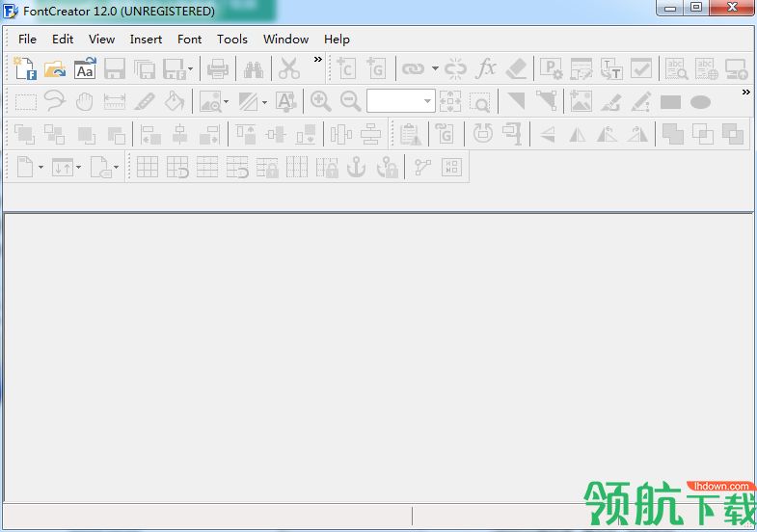Viewport: 757px width, 532px height.
Task: Click the broken chain unlink icon
Action: coord(455,69)
